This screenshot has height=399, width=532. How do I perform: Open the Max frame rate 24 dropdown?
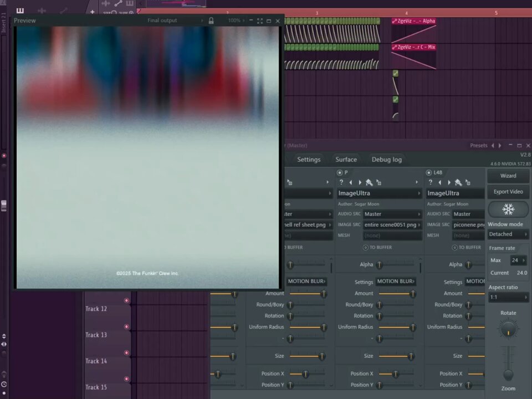[518, 260]
